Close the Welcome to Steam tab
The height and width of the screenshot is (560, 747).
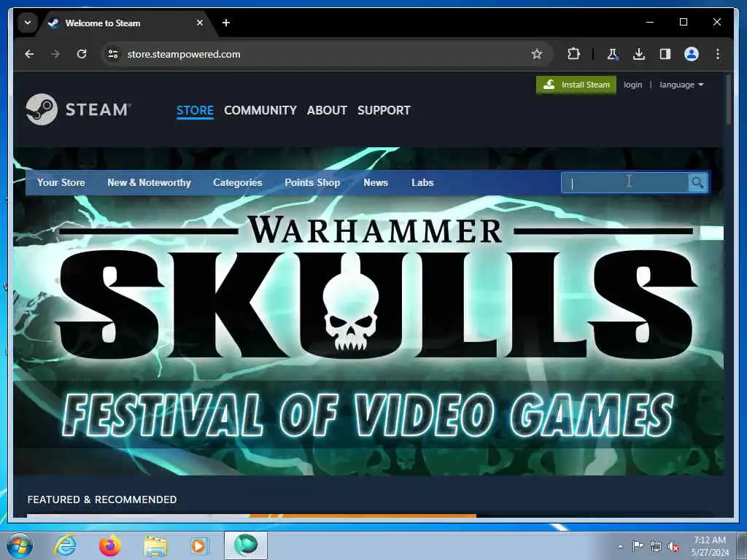pyautogui.click(x=200, y=23)
